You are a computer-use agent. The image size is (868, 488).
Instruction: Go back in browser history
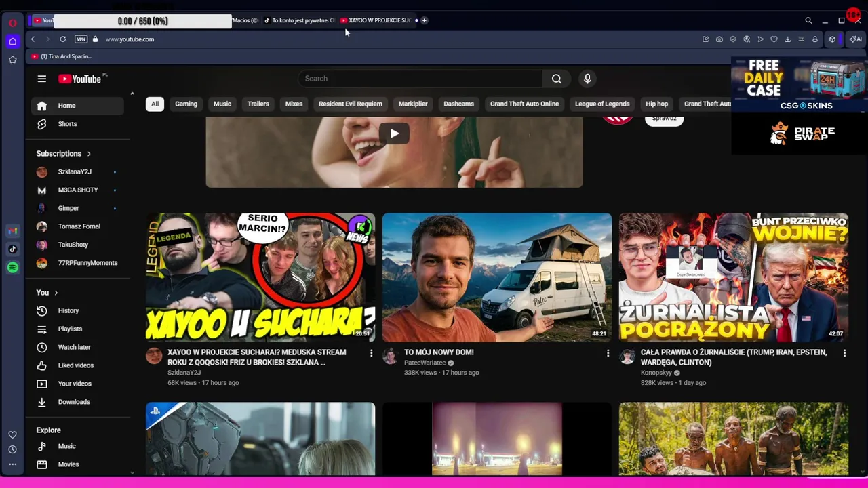click(x=33, y=39)
